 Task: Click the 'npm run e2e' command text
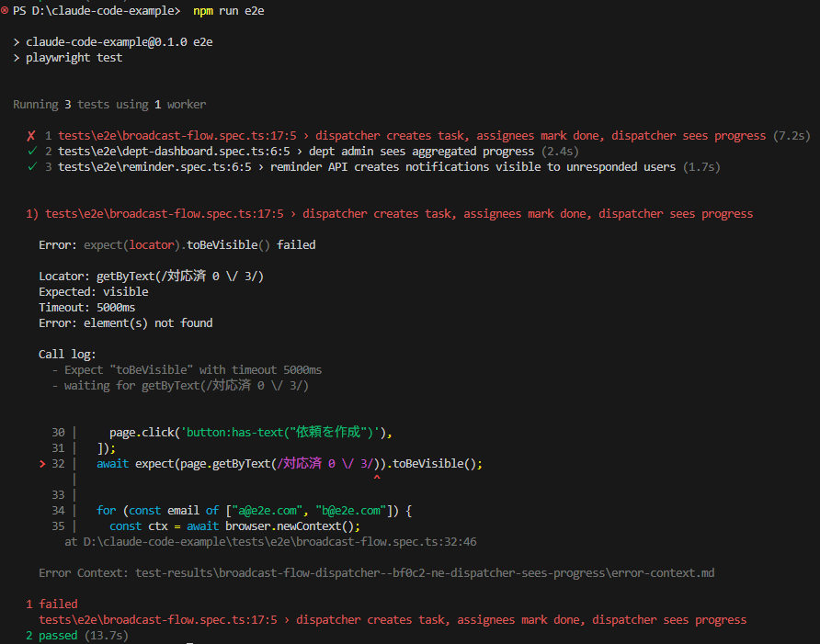(229, 11)
